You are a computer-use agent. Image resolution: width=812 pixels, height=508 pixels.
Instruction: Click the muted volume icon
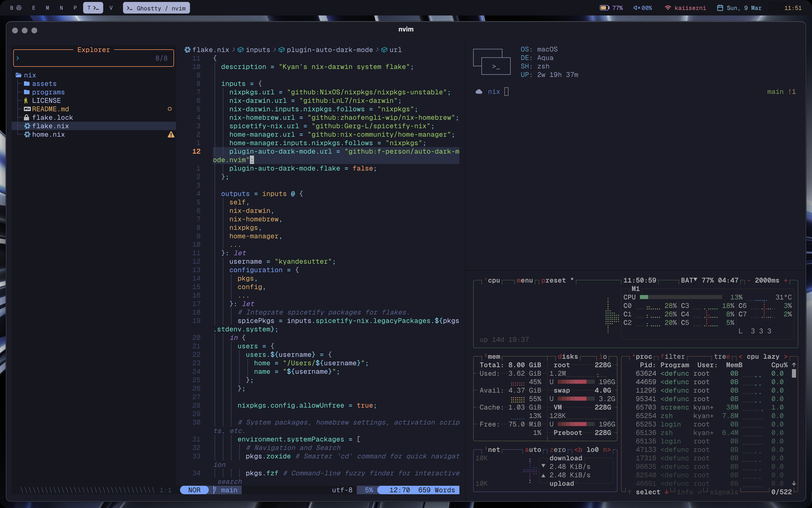point(637,8)
